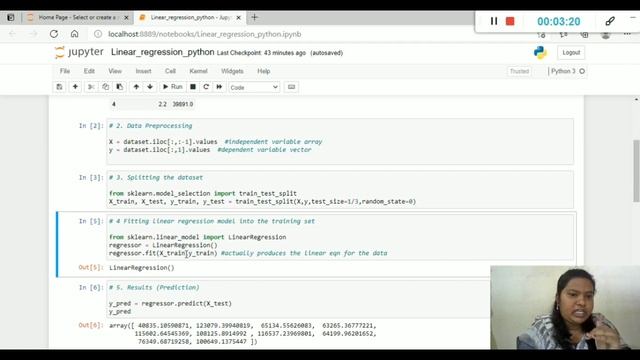Select the Results (Prediction) code cell
The image size is (640, 360).
tap(298, 299)
